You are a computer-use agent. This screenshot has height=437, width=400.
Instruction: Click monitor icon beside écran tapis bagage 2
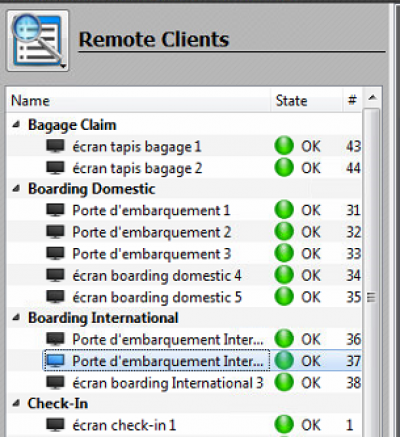pos(55,168)
